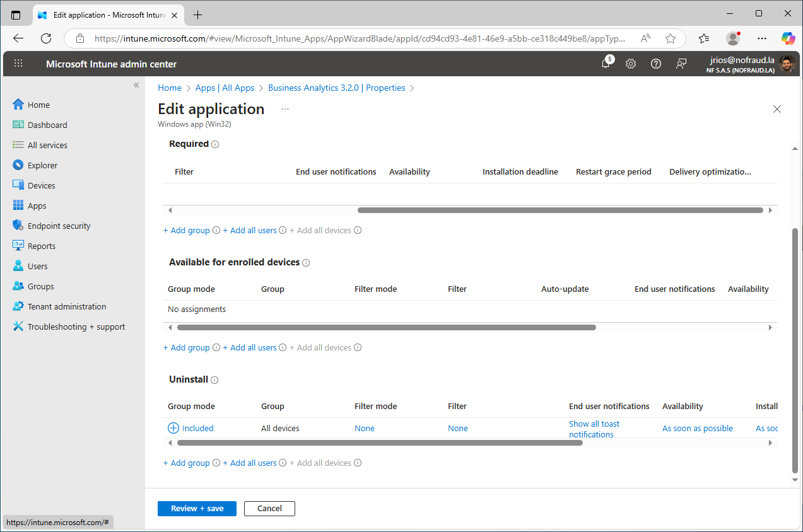803x532 pixels.
Task: Add all users under Available for enrolled devices
Action: click(250, 347)
